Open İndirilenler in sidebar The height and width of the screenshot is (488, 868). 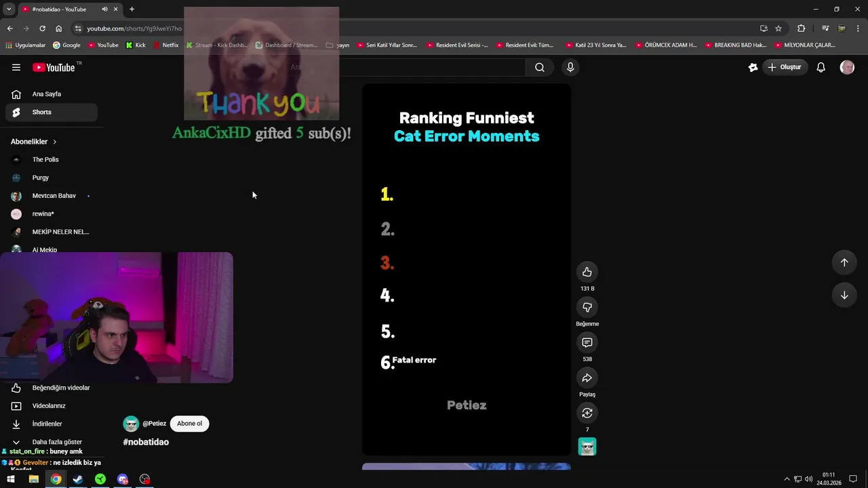click(52, 424)
